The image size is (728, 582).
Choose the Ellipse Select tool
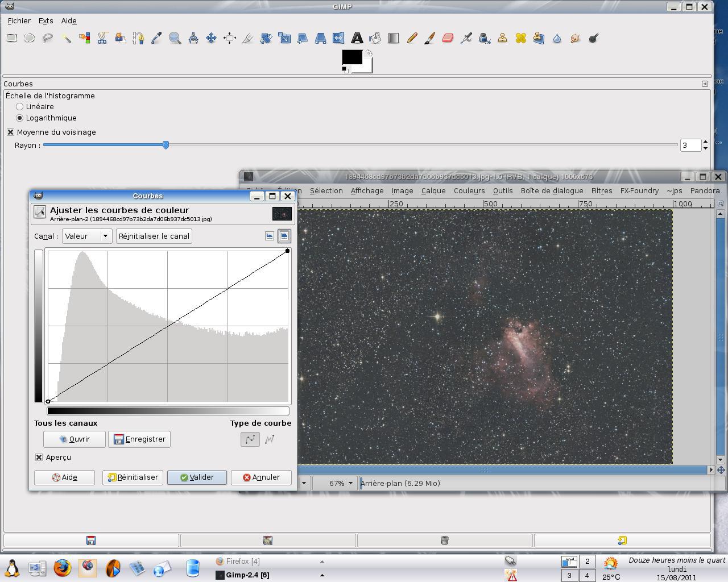coord(30,38)
